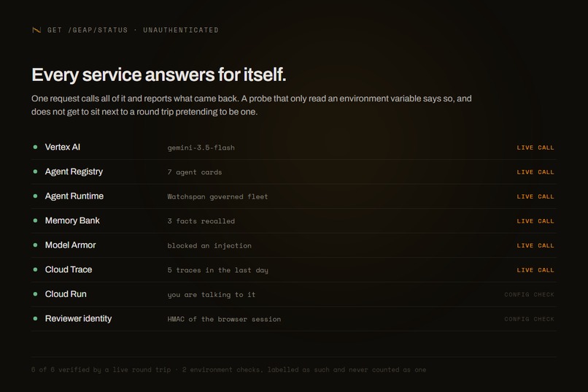This screenshot has width=588, height=392.
Task: Click the 'Every service answers for itself.' heading
Action: tap(159, 74)
